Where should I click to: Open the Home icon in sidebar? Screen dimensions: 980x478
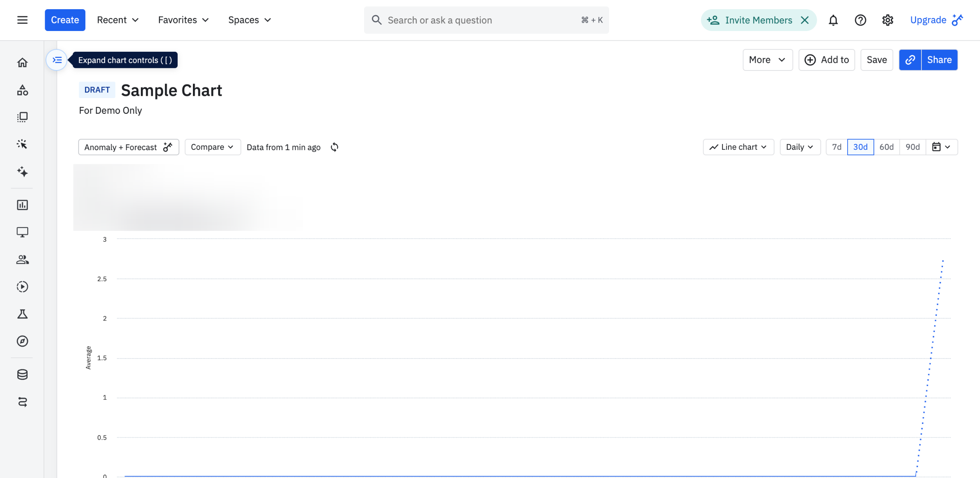pos(22,62)
